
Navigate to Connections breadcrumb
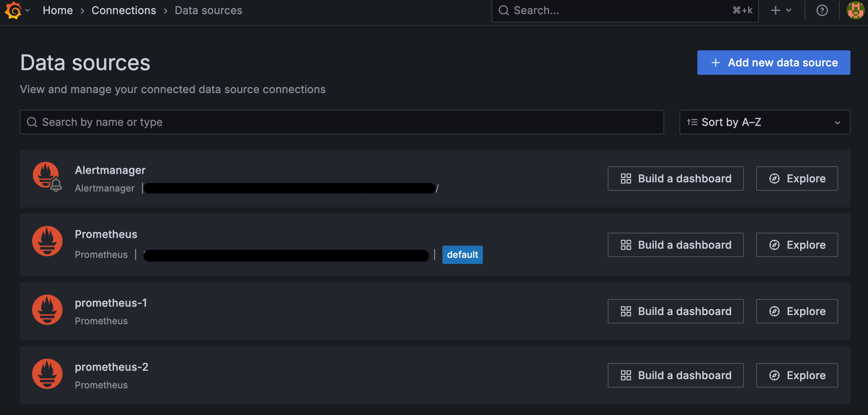[x=124, y=10]
